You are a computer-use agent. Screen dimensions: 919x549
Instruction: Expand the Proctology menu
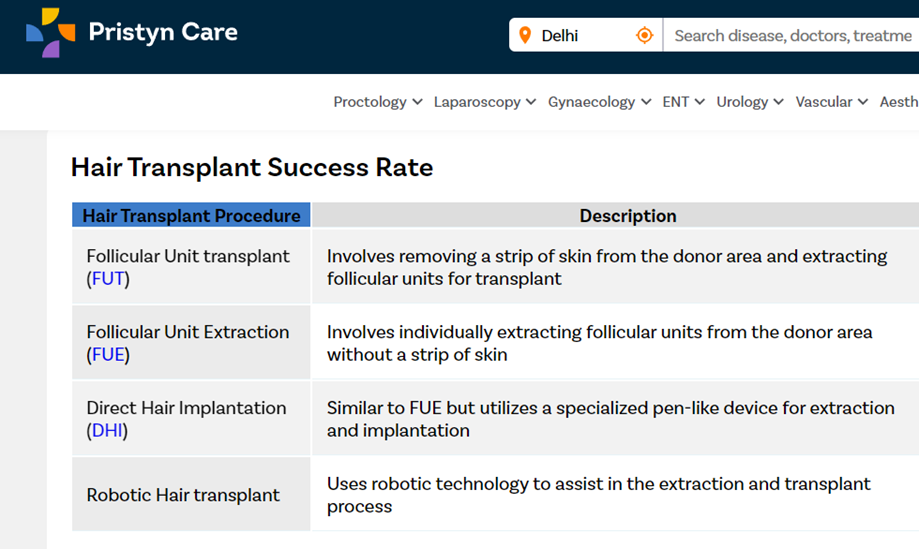[x=377, y=102]
